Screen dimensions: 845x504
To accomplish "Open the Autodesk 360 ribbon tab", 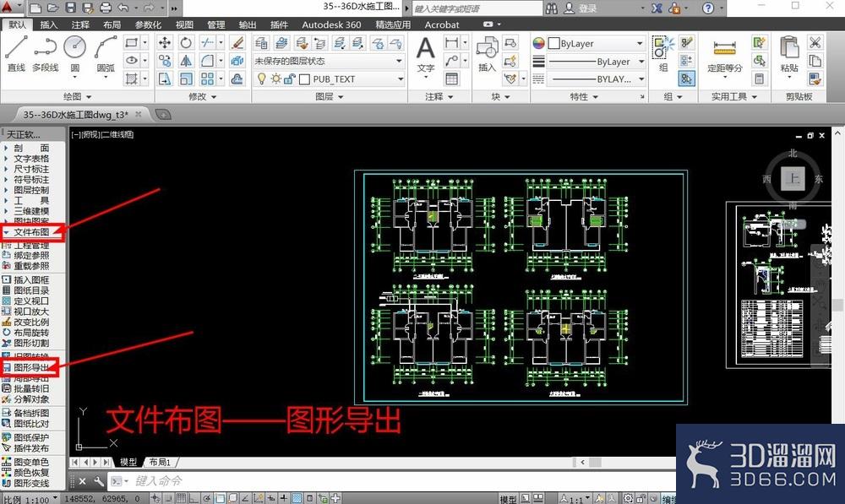I will (x=331, y=24).
